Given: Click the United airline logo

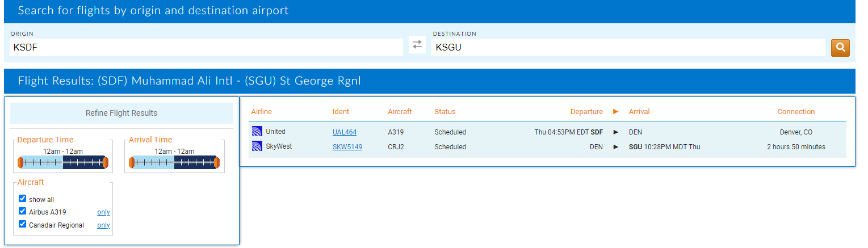Looking at the screenshot, I should [x=258, y=132].
